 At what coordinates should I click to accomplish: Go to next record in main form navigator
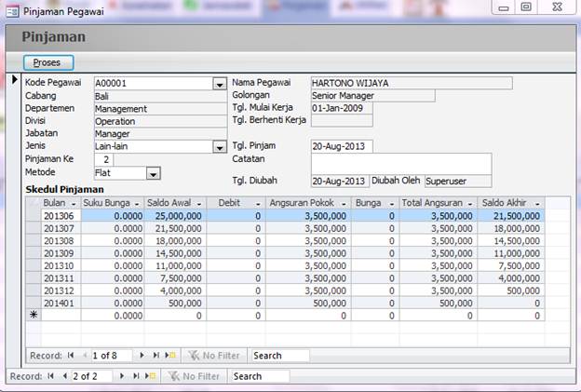(122, 376)
